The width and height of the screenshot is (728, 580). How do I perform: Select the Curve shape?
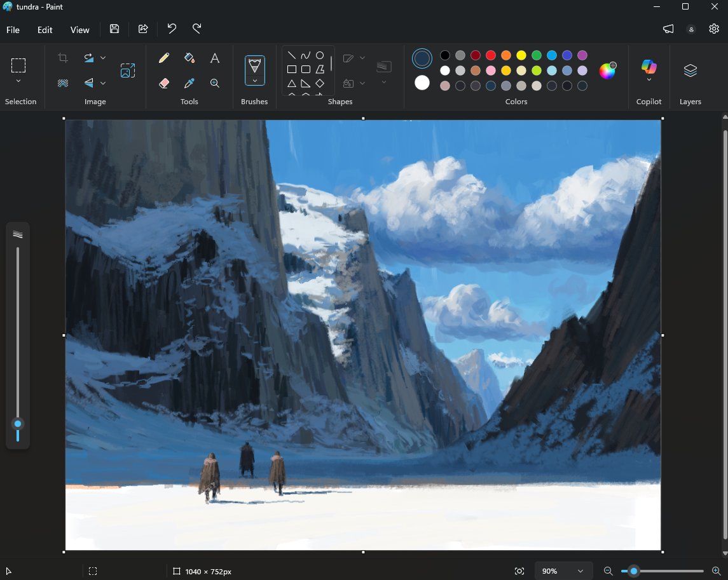(x=305, y=56)
